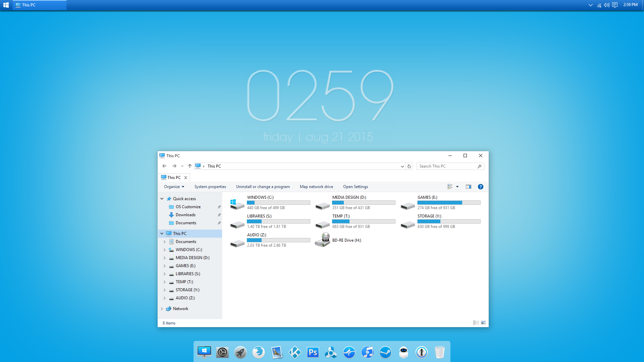Expand the MEDIA DESIGN (D:) tree item
Viewport: 644px width, 362px height.
164,257
